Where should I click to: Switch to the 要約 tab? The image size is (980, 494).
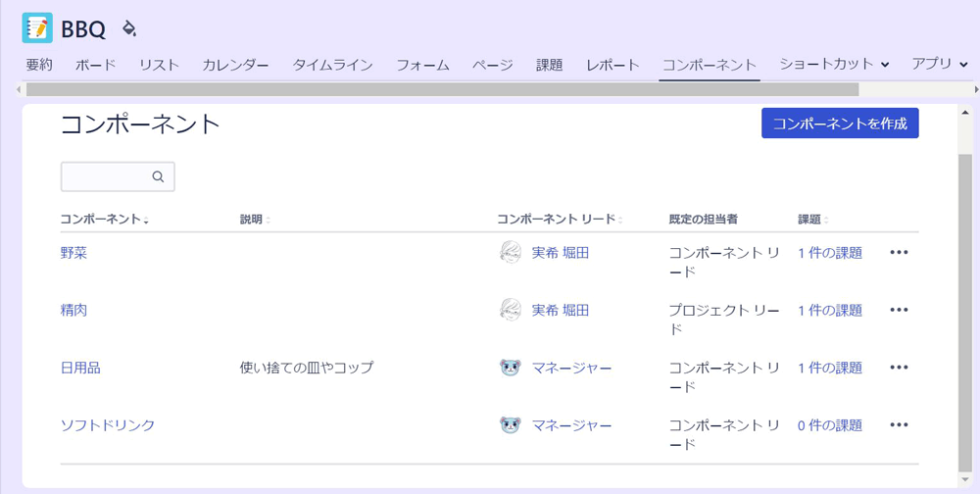pyautogui.click(x=39, y=65)
